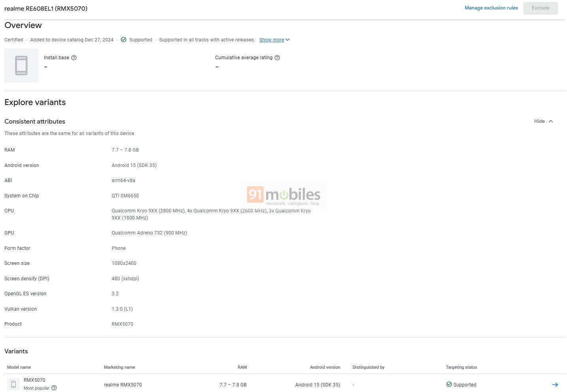Click the Targeting status column header
This screenshot has width=567, height=392.
click(x=461, y=367)
